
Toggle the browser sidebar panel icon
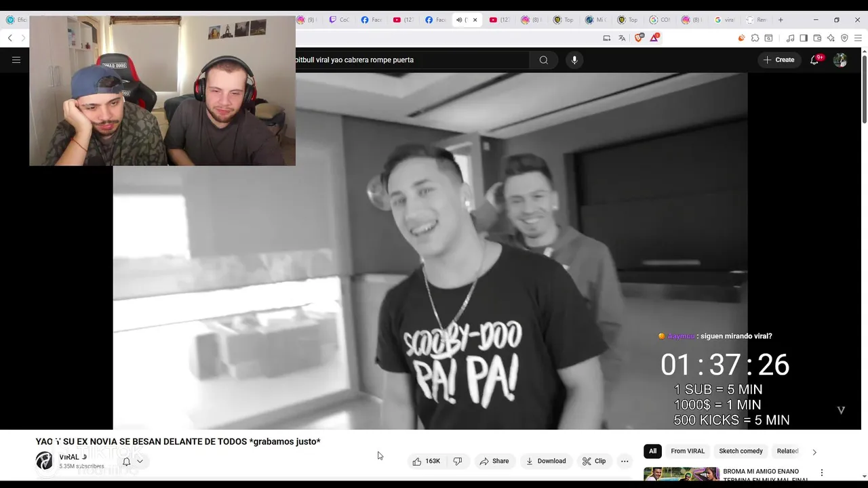point(804,38)
